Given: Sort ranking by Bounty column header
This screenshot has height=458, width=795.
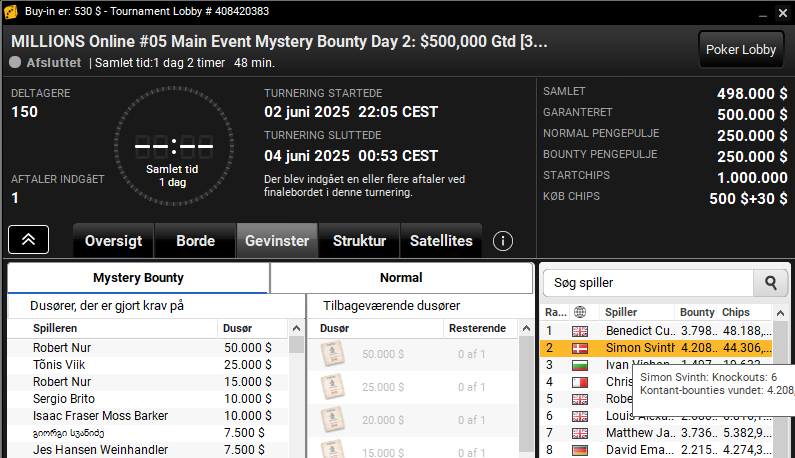Looking at the screenshot, I should pos(697,312).
